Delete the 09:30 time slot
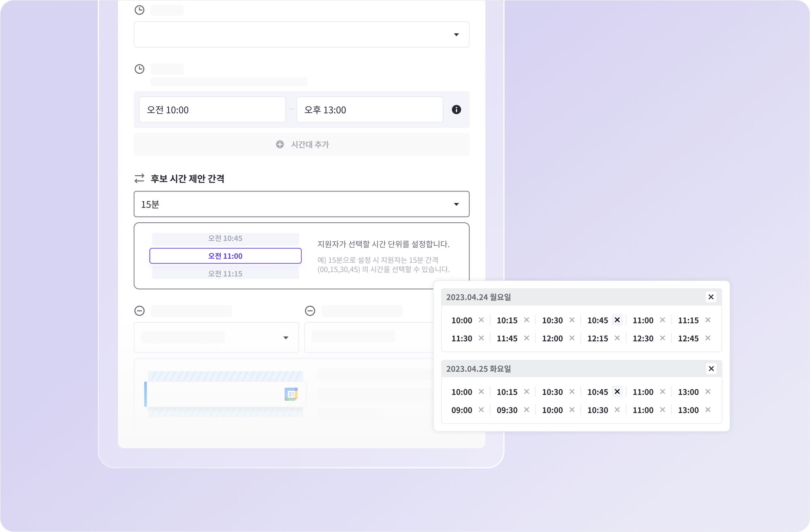This screenshot has height=532, width=810. click(526, 410)
